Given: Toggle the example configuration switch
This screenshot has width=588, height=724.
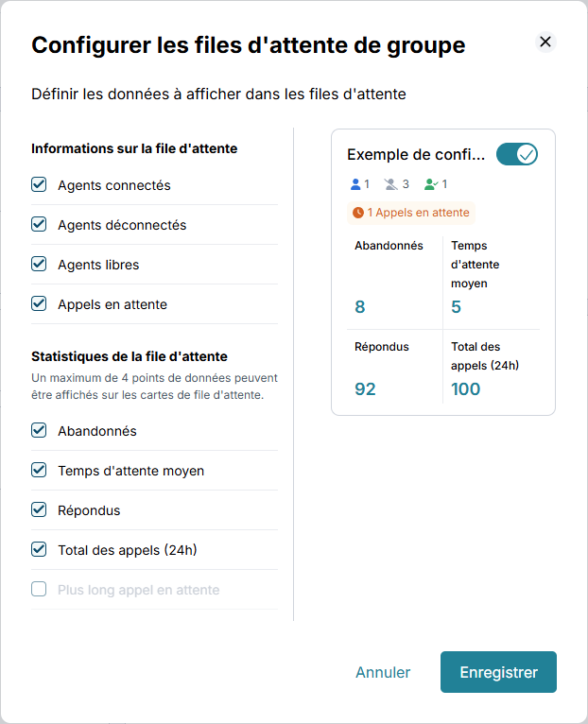Looking at the screenshot, I should click(517, 154).
